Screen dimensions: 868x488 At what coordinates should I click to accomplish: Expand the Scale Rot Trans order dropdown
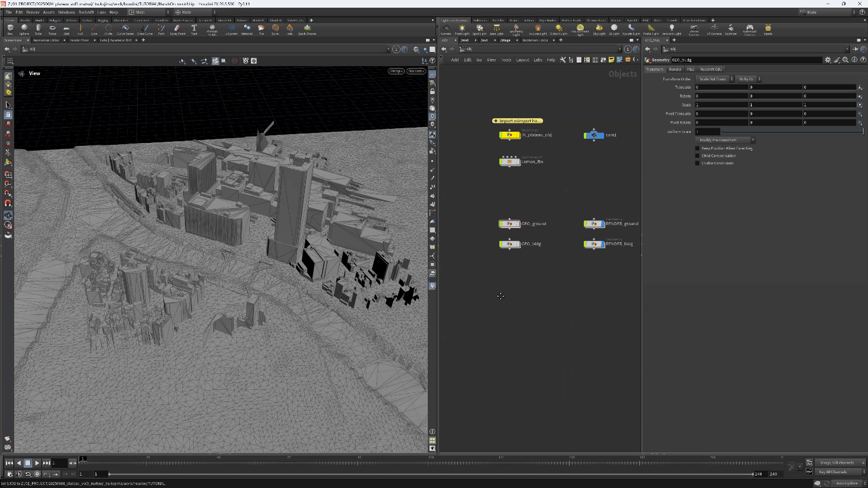pyautogui.click(x=715, y=79)
